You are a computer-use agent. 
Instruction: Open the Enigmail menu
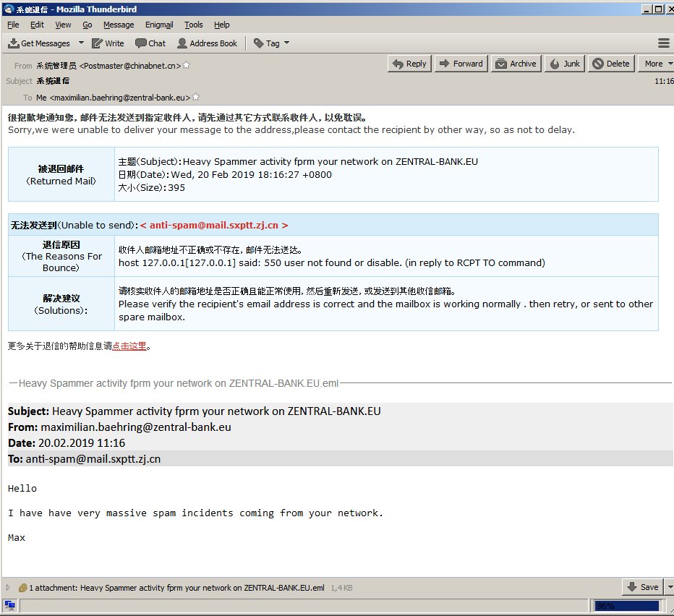click(x=159, y=25)
